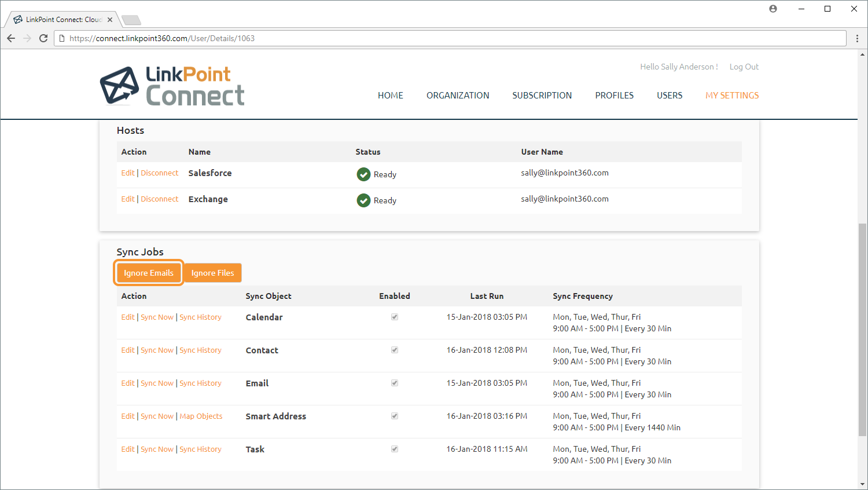
Task: Click the Salesforce user name sally@linkpoint360.com
Action: click(x=565, y=173)
